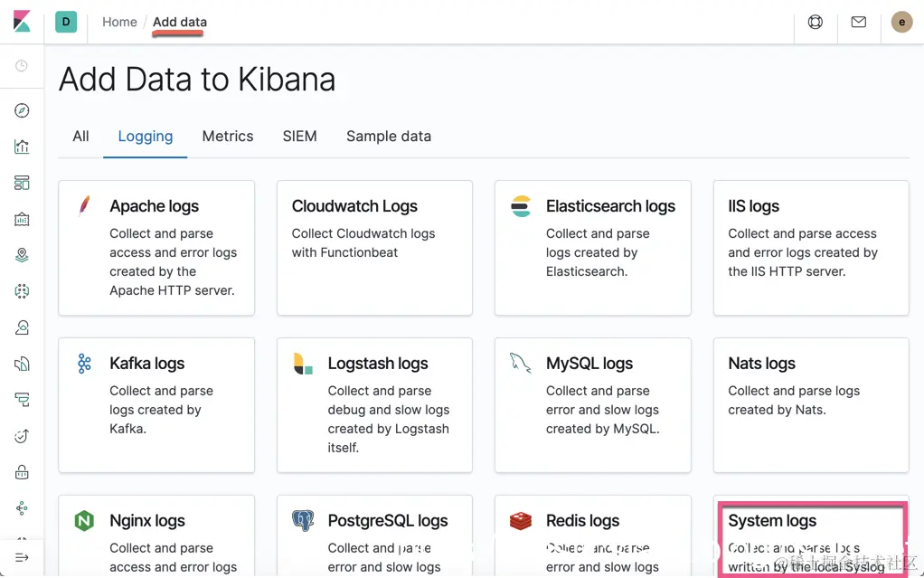The width and height of the screenshot is (924, 578).
Task: Click the Kibana logo
Action: [x=22, y=22]
